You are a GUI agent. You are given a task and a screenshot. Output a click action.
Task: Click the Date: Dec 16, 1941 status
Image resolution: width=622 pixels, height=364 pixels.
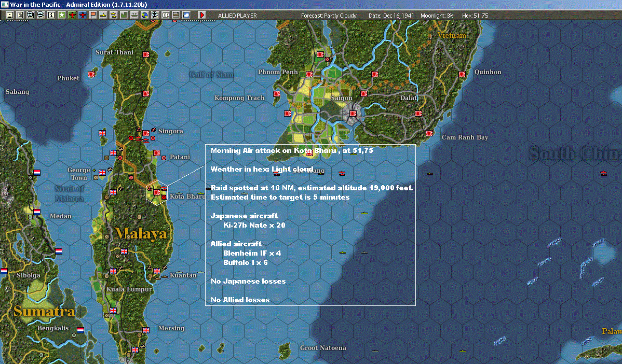(391, 16)
